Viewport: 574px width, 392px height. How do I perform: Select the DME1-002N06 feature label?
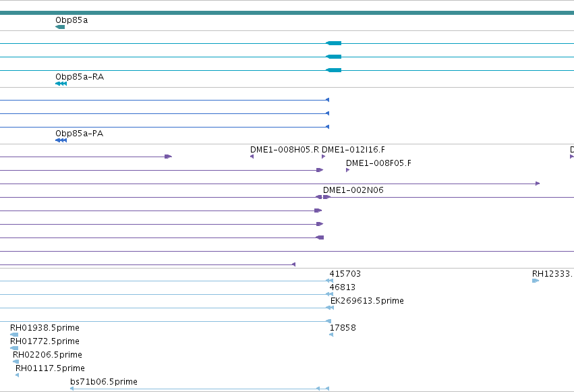(x=353, y=190)
